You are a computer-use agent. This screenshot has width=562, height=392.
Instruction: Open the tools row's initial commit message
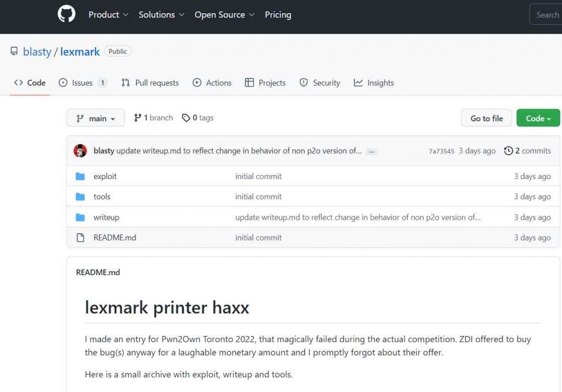pos(258,197)
